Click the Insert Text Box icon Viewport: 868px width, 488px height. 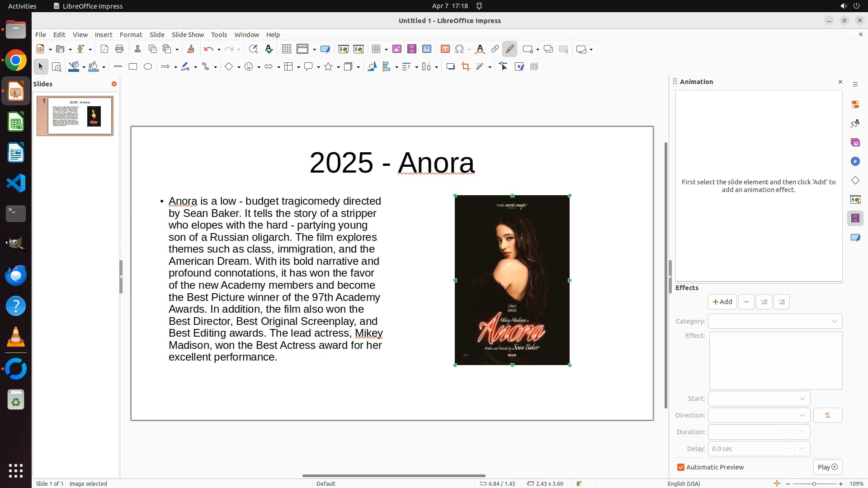point(445,49)
